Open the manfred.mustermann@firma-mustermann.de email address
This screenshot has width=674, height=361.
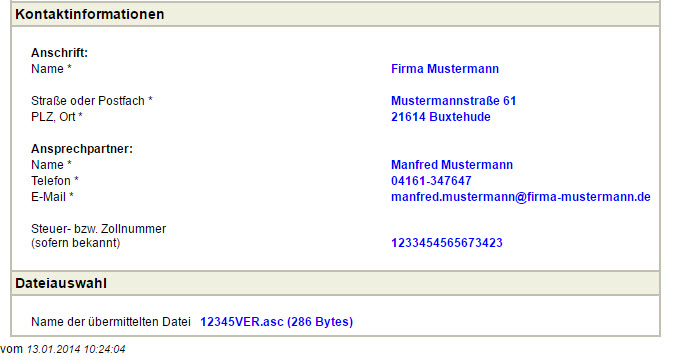[x=521, y=197]
